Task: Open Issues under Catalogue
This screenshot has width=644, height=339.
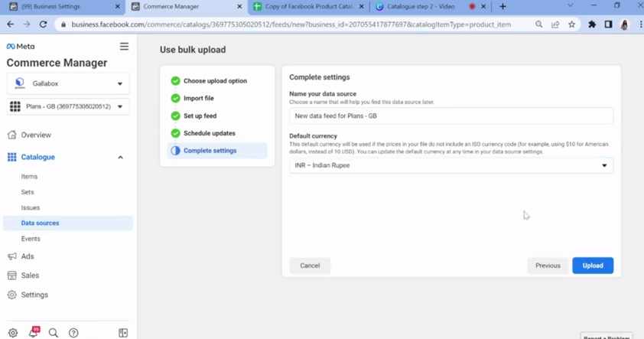Action: click(x=31, y=207)
